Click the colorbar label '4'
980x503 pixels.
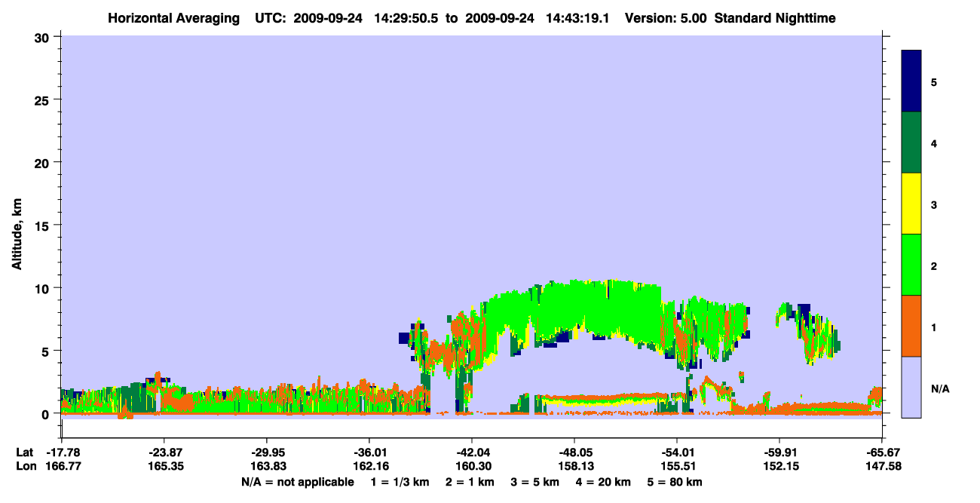933,143
